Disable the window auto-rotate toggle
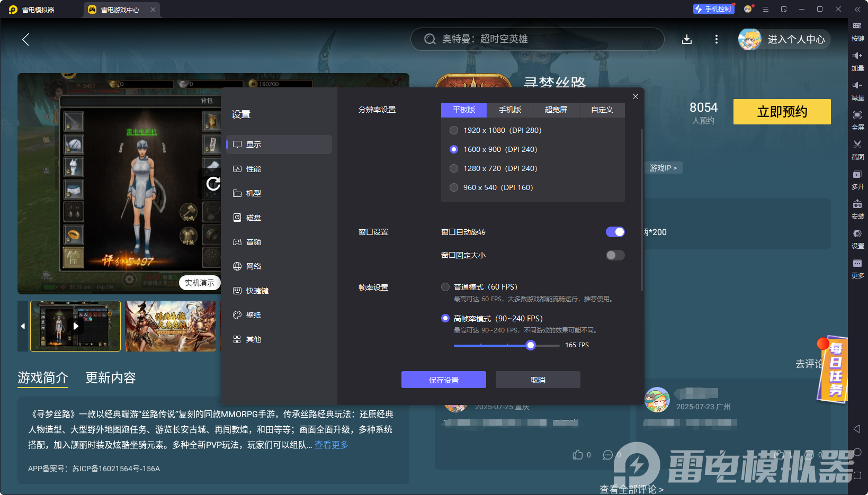The width and height of the screenshot is (868, 495). [615, 232]
